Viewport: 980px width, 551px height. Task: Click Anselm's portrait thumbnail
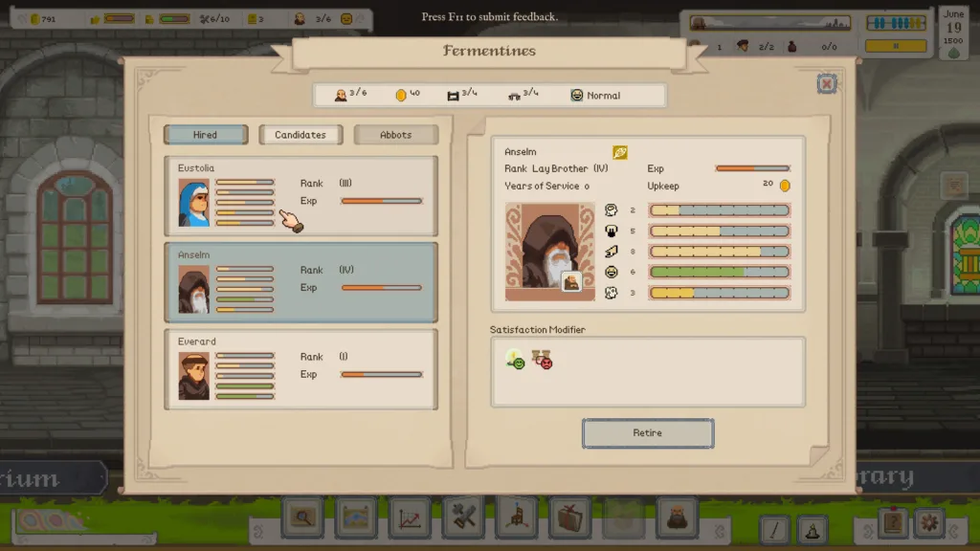547,251
